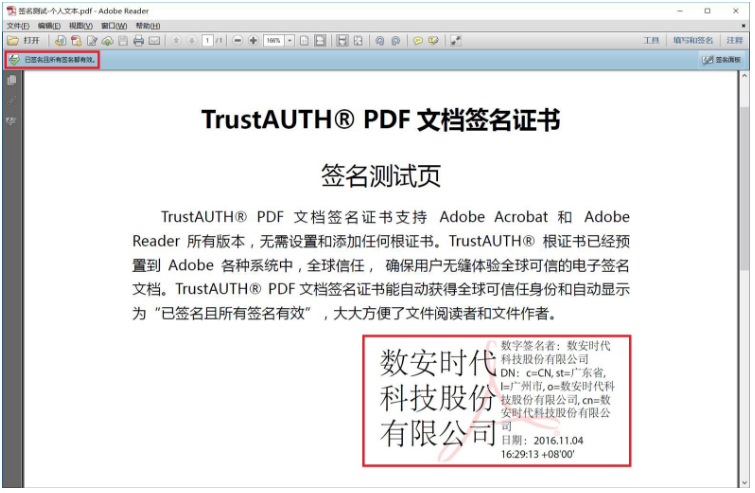Click the cloud upload icon
755x493 pixels.
pos(107,41)
